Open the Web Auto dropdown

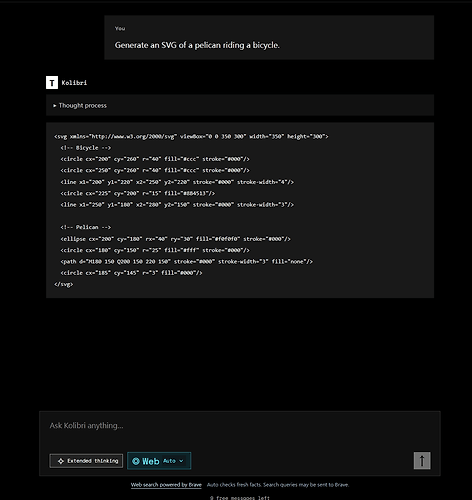(x=159, y=461)
